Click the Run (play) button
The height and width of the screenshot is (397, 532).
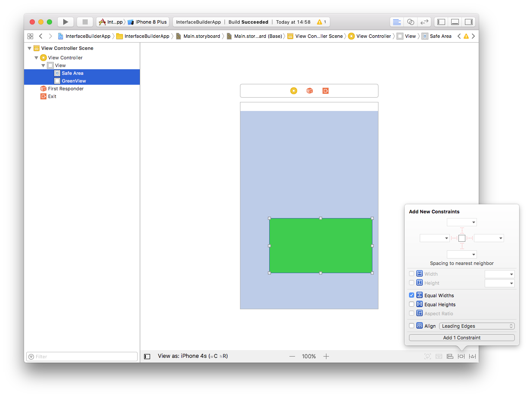click(65, 22)
